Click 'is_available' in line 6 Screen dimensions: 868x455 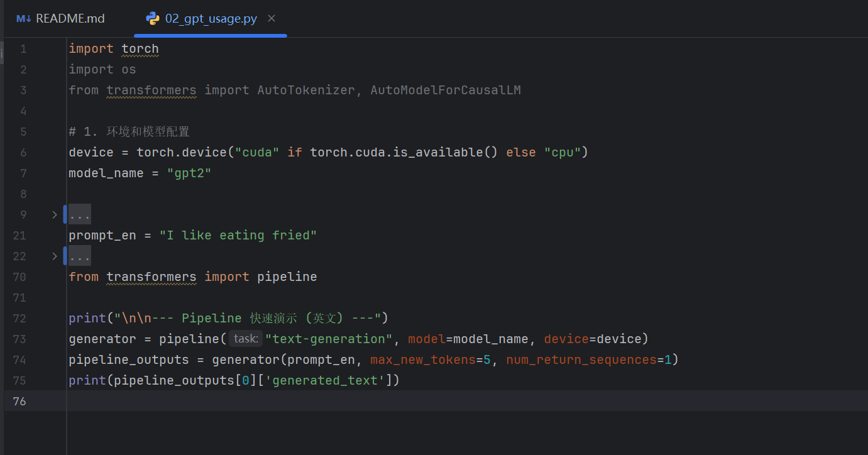pos(438,152)
